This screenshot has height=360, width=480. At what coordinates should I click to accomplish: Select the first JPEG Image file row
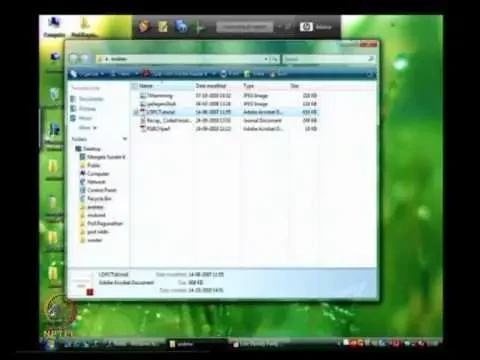pyautogui.click(x=228, y=96)
